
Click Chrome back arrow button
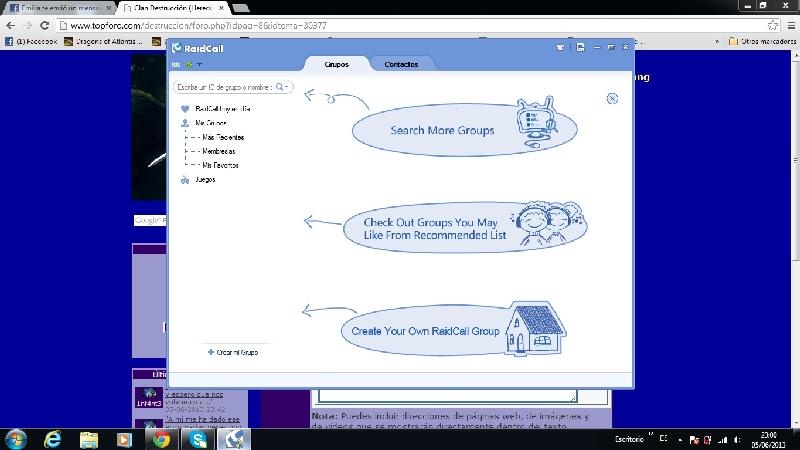click(11, 25)
